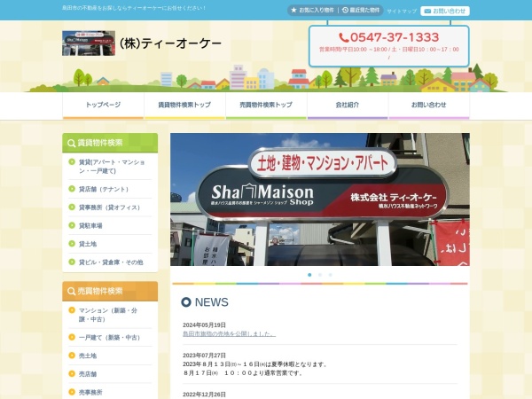Click the 2022年12月26日 news date
The image size is (532, 399).
(x=204, y=395)
